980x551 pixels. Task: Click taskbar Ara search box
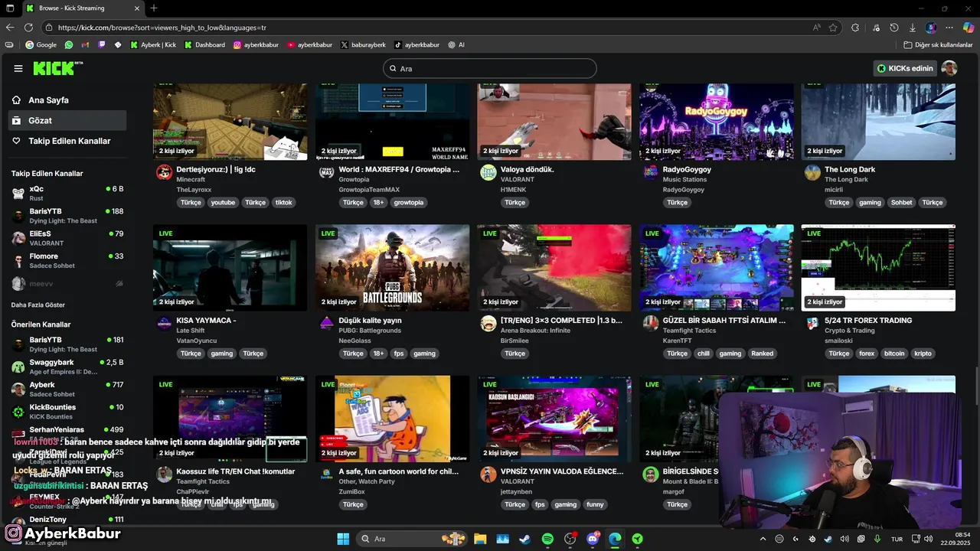click(x=412, y=539)
